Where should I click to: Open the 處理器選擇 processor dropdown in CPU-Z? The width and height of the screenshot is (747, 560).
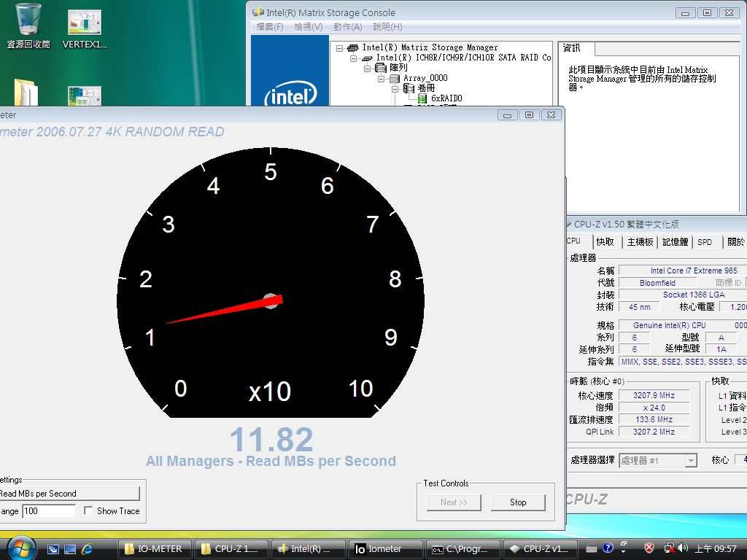(x=691, y=461)
